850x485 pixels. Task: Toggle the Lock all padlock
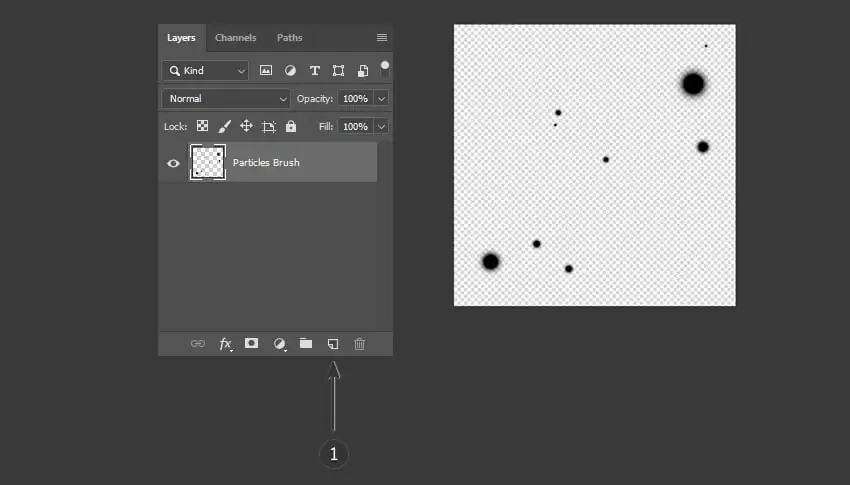coord(291,126)
